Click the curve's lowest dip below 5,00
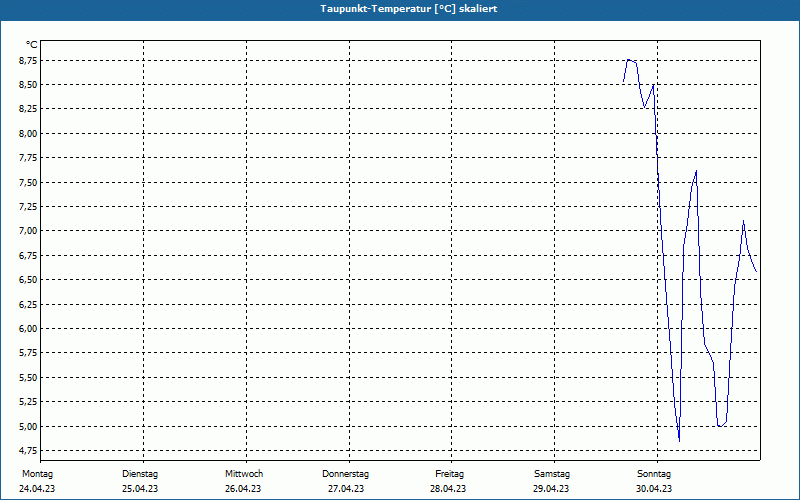Screen dimensions: 800x500 click(x=679, y=440)
